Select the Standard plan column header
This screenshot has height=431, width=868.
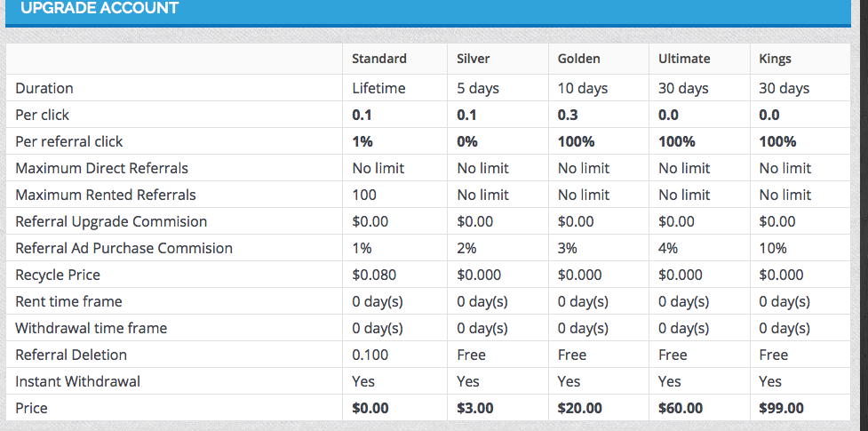[379, 59]
